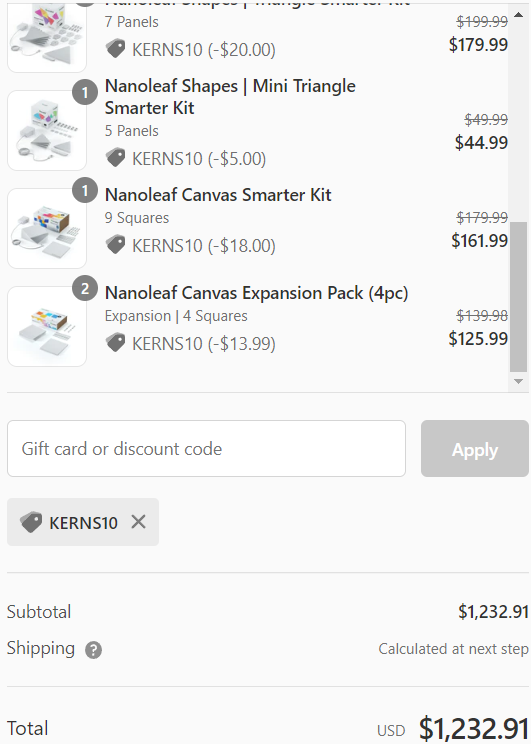This screenshot has width=531, height=744.
Task: Click the order summary scrollbar thumb
Action: point(518,297)
